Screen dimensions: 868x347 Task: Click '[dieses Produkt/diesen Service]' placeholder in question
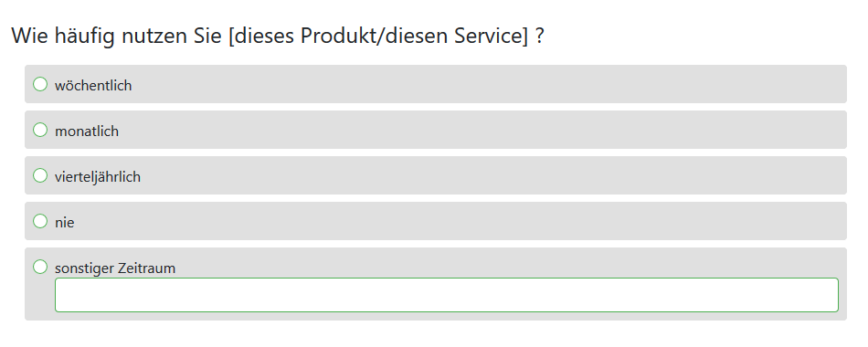point(378,37)
